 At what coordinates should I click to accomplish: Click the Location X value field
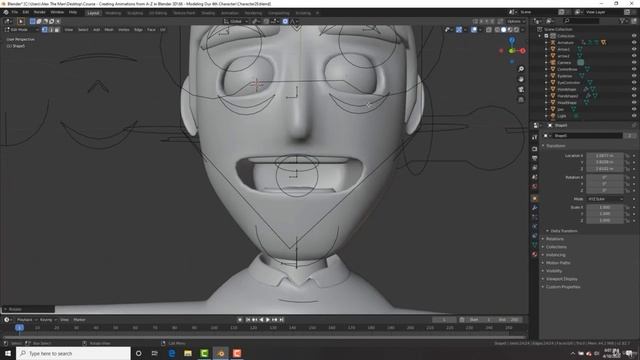pyautogui.click(x=605, y=156)
